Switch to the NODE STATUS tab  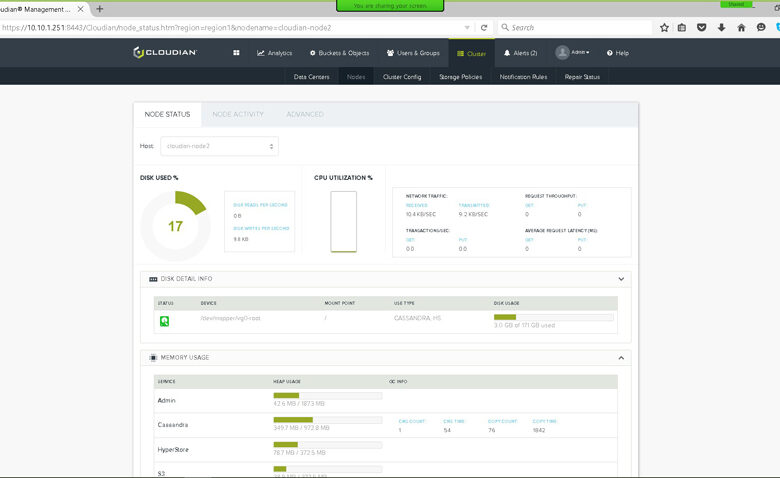167,114
